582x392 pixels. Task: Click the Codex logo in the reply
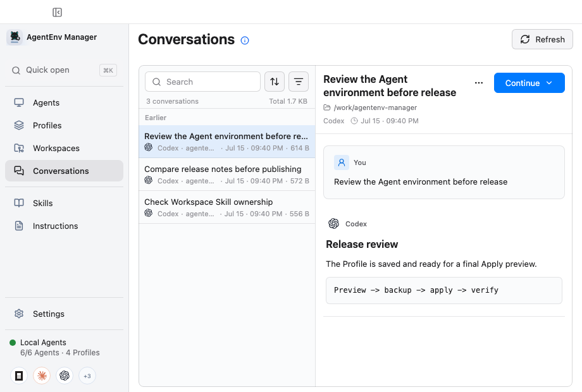tap(333, 224)
